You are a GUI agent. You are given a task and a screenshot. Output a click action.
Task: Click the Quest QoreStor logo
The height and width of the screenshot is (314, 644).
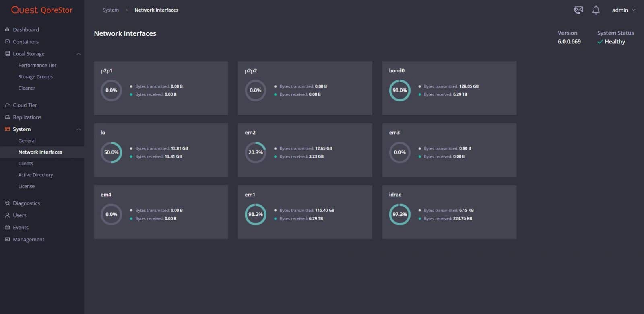42,10
